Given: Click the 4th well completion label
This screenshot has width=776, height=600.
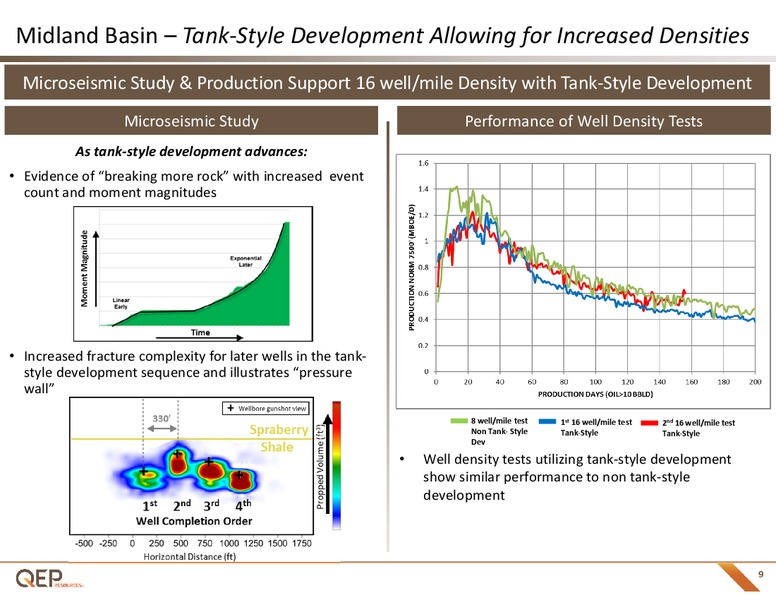Looking at the screenshot, I should tap(243, 505).
